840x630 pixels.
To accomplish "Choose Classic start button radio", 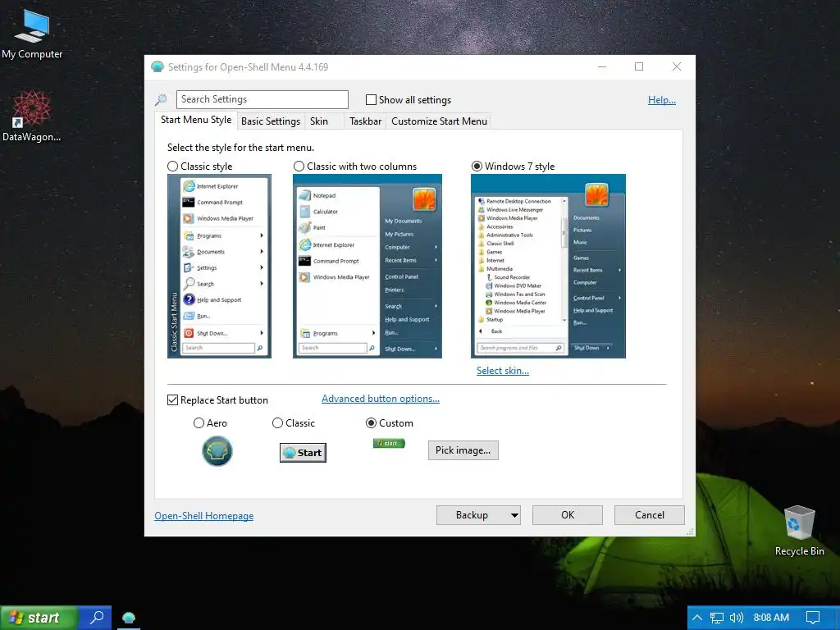I will click(277, 423).
